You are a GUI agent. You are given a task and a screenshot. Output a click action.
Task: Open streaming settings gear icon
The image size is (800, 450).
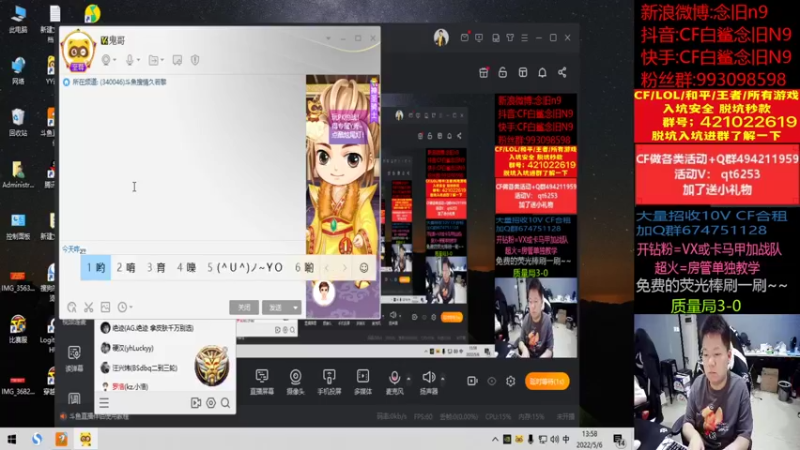tap(511, 381)
